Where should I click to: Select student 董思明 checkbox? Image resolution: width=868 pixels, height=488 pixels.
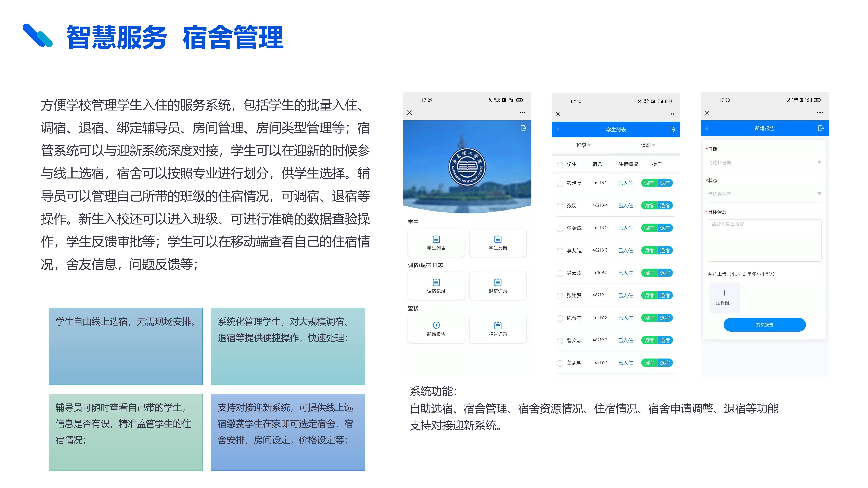[x=560, y=363]
